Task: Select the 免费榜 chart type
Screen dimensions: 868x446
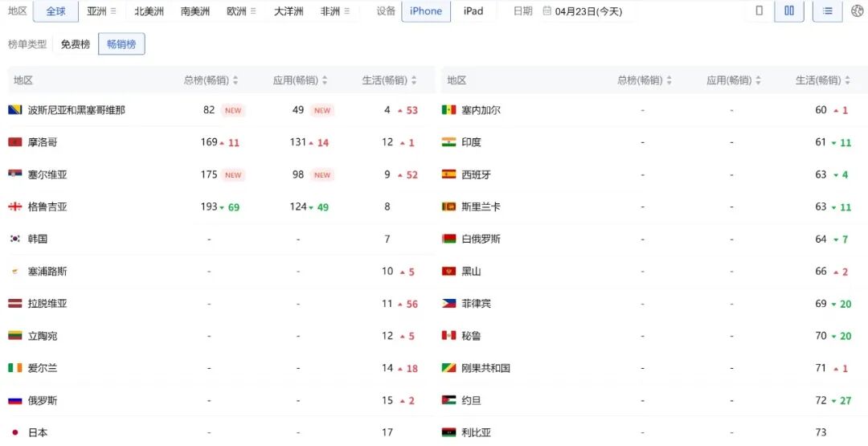Action: (x=76, y=44)
